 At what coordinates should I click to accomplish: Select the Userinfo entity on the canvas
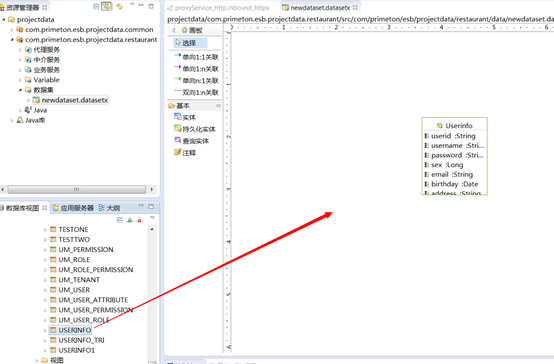pos(454,156)
